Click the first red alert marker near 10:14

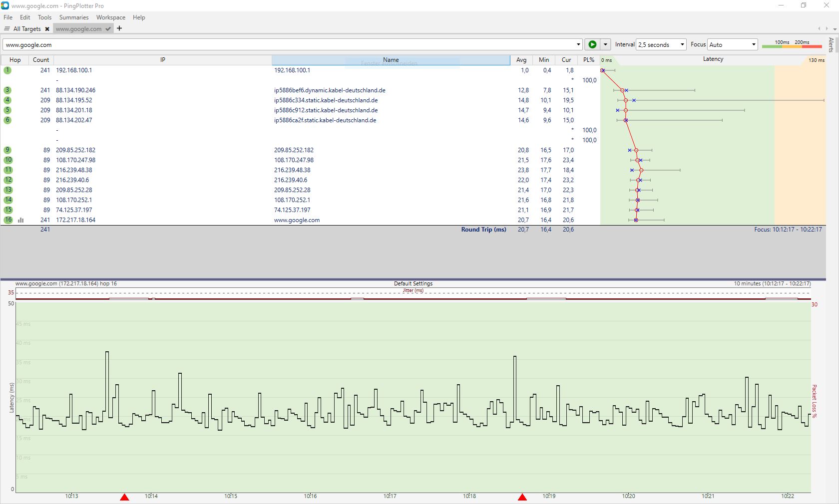tap(125, 497)
